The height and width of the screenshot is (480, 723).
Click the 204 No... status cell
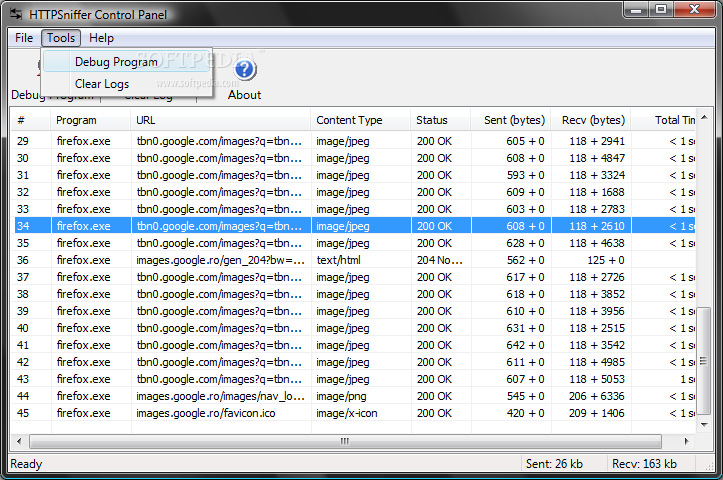point(439,260)
